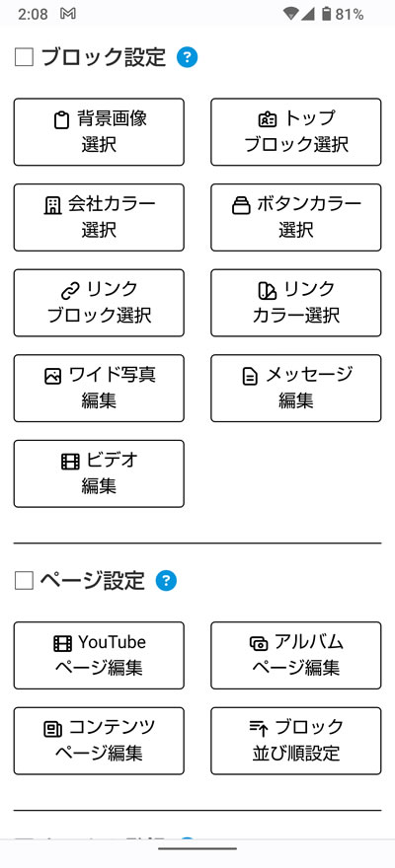Open the blue help icon beside ページ設定
The width and height of the screenshot is (395, 868).
(x=166, y=581)
